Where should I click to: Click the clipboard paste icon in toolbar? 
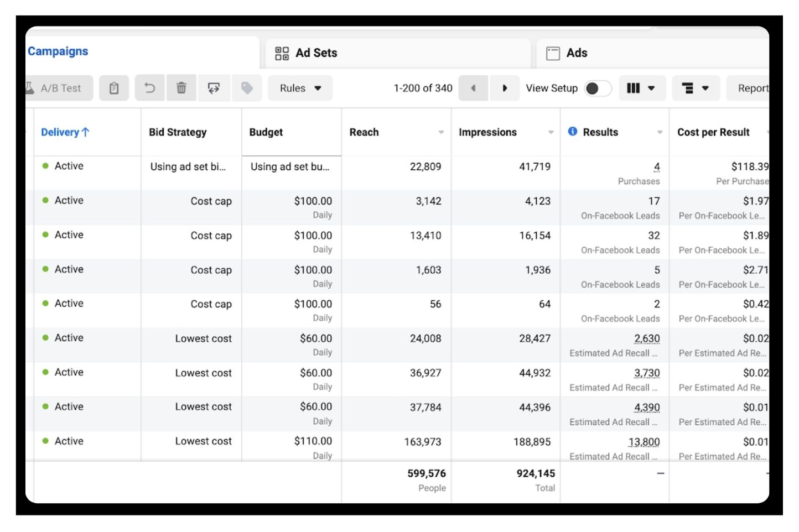(x=114, y=88)
